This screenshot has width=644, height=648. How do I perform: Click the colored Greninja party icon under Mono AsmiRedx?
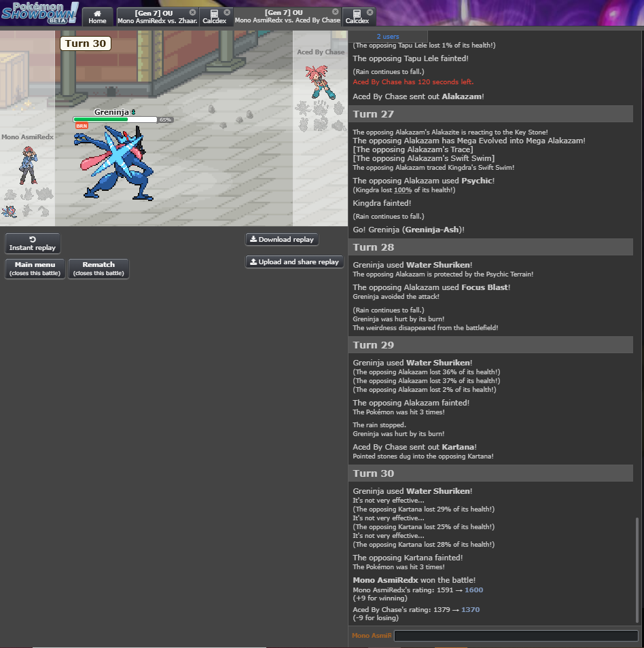[9, 211]
